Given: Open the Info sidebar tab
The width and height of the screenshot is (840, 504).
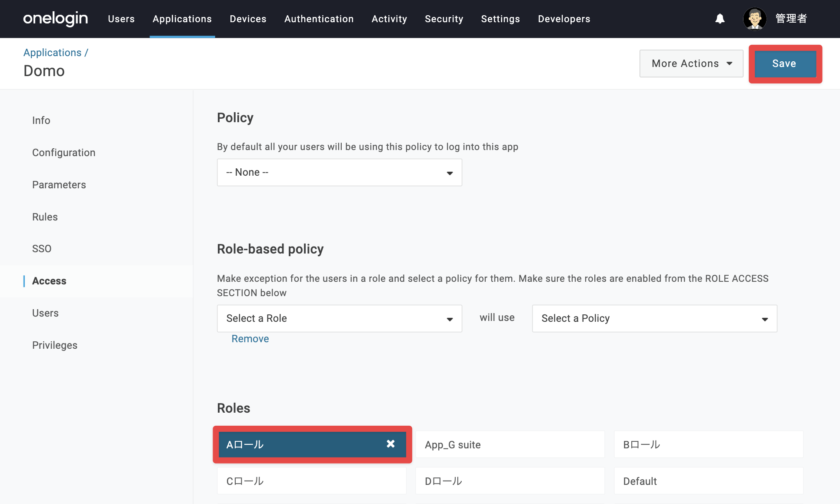Looking at the screenshot, I should 41,120.
